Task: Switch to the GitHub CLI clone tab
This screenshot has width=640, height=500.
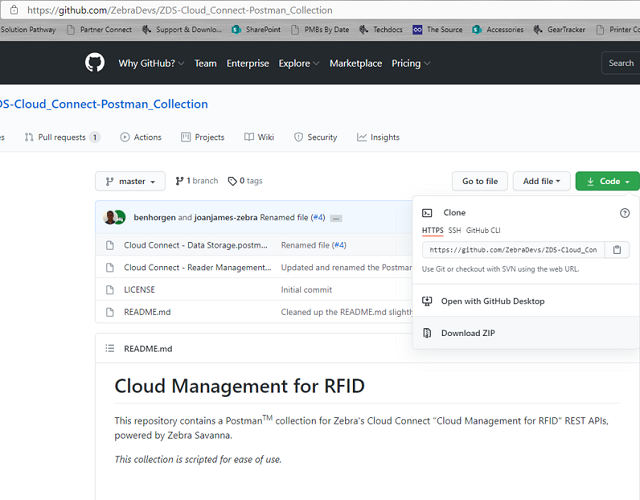Action: [x=483, y=230]
